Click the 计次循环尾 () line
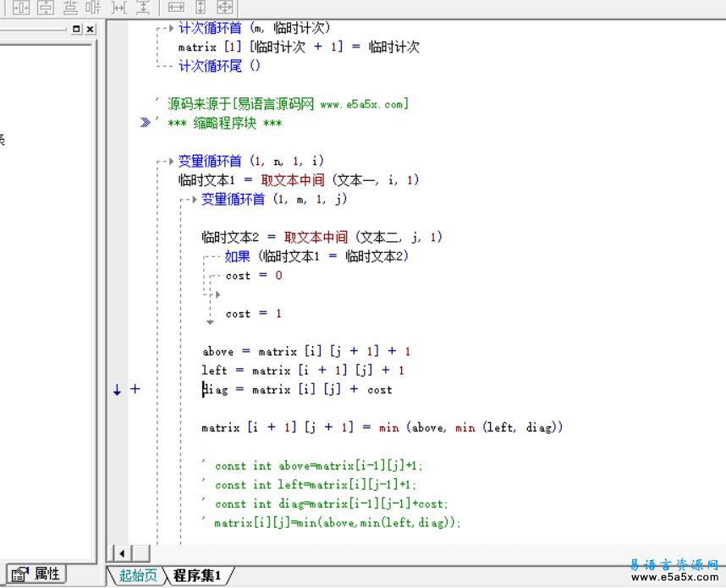 click(219, 66)
